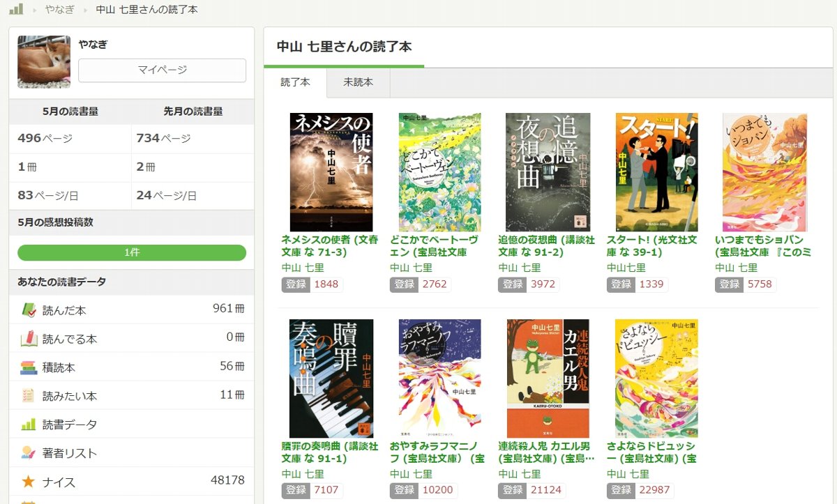The width and height of the screenshot is (837, 504).
Task: Open the 読んだ本 green book icon
Action: tap(29, 310)
